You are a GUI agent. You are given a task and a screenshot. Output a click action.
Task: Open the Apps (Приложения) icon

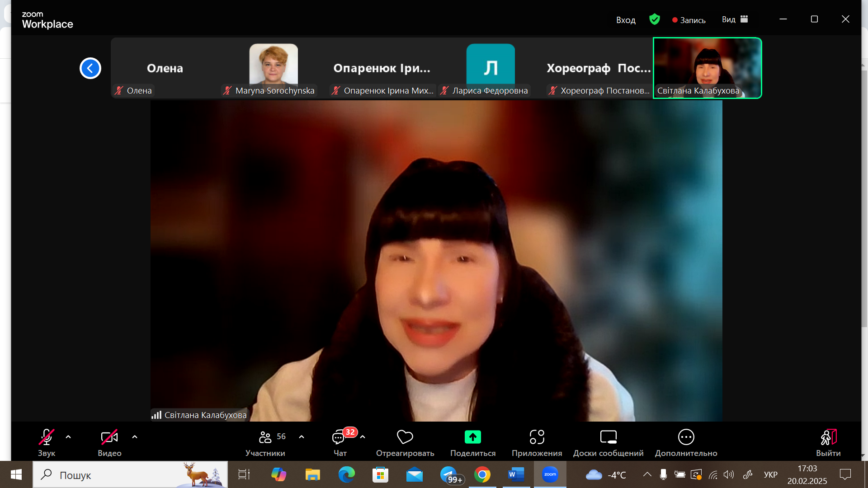pos(537,437)
